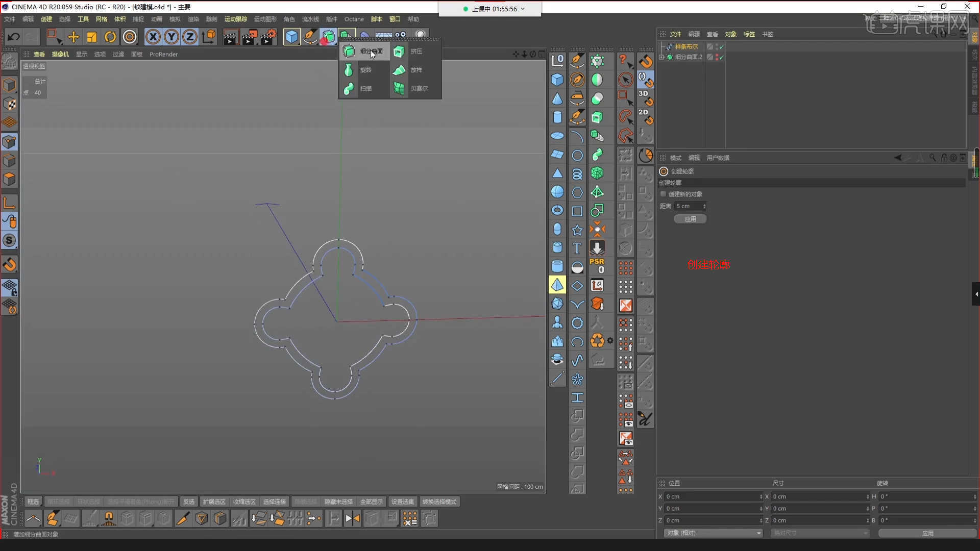Click the Undo arrow icon
The image size is (980, 551).
pyautogui.click(x=14, y=37)
